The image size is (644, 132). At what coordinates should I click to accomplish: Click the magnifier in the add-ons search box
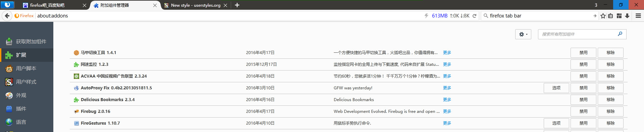click(620, 34)
